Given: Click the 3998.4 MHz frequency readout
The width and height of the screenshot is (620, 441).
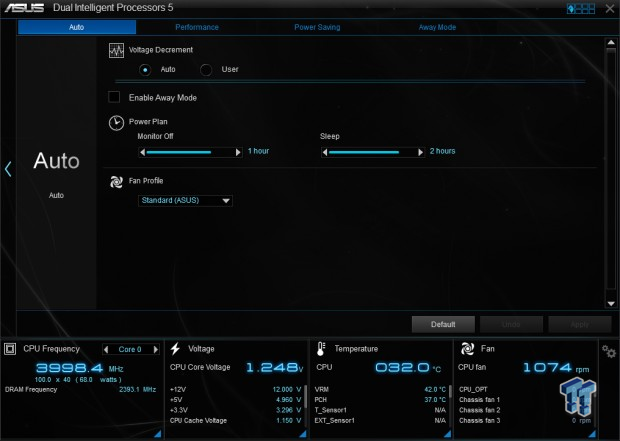Looking at the screenshot, I should click(x=79, y=368).
